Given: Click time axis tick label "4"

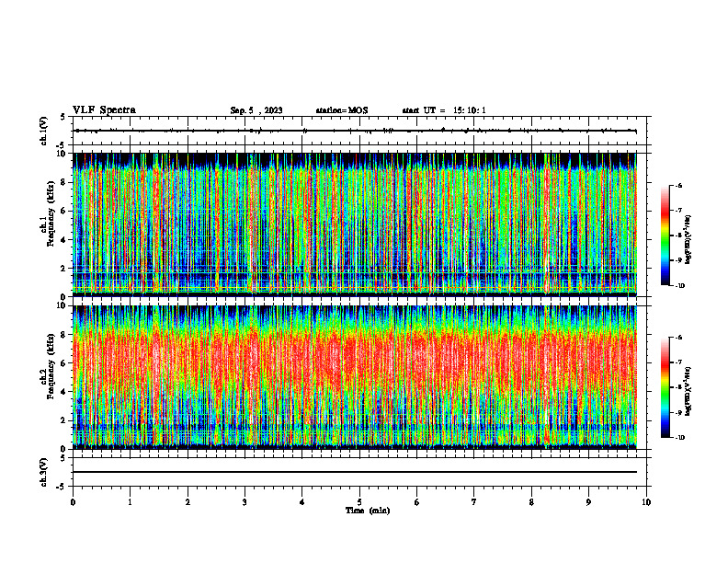Looking at the screenshot, I should click(302, 502).
